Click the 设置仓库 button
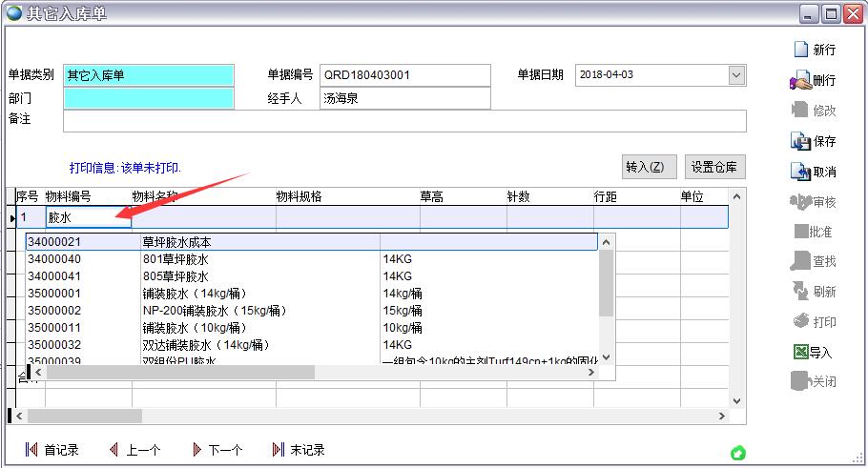Screen dimensions: 868x468 (x=714, y=167)
